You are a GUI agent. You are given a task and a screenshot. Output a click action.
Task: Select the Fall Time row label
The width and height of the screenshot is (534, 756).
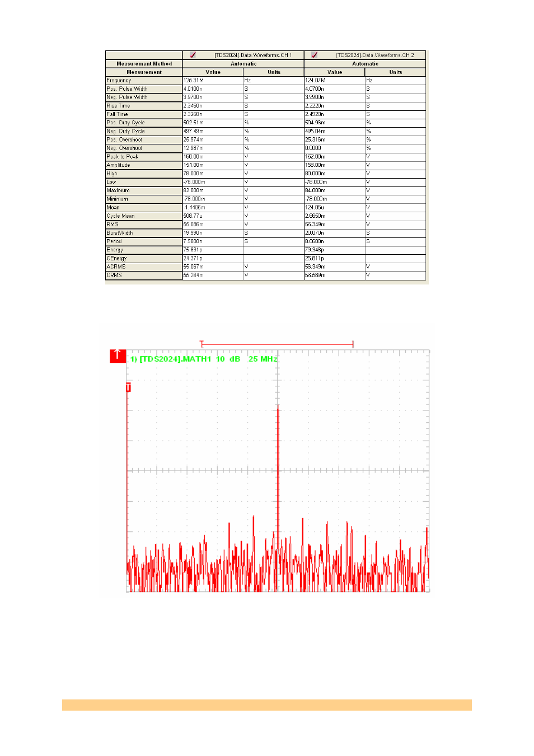[144, 114]
